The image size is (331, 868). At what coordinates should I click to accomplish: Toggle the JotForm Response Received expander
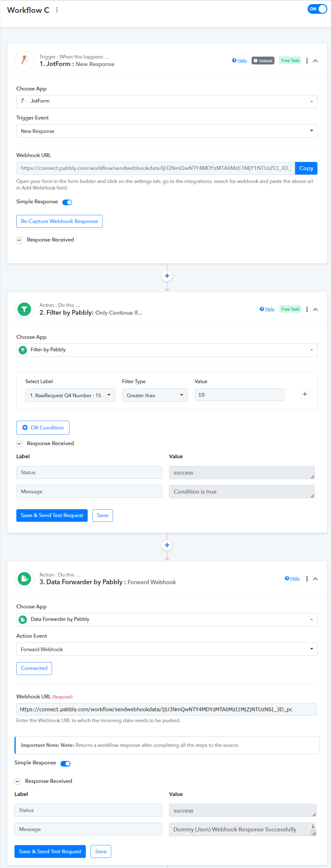[x=19, y=240]
